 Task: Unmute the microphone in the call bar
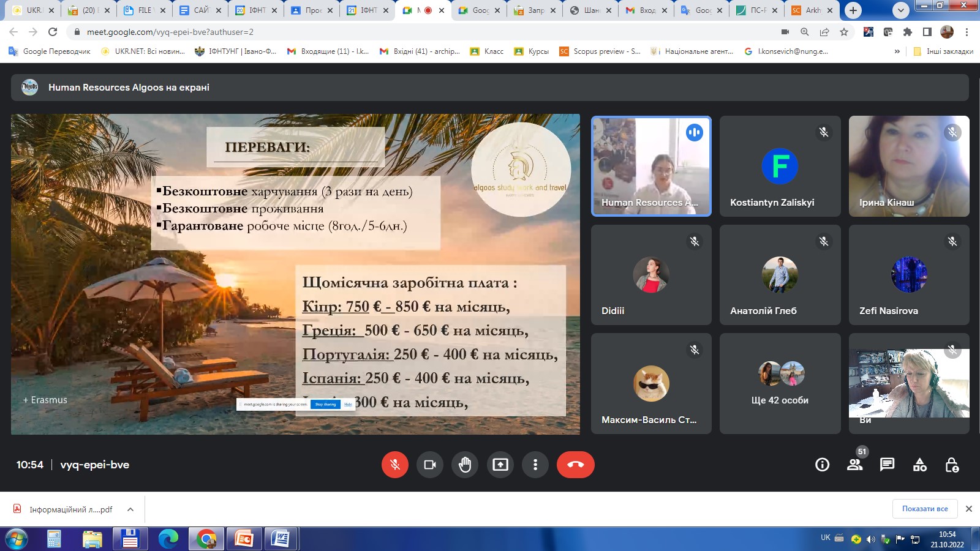point(395,465)
